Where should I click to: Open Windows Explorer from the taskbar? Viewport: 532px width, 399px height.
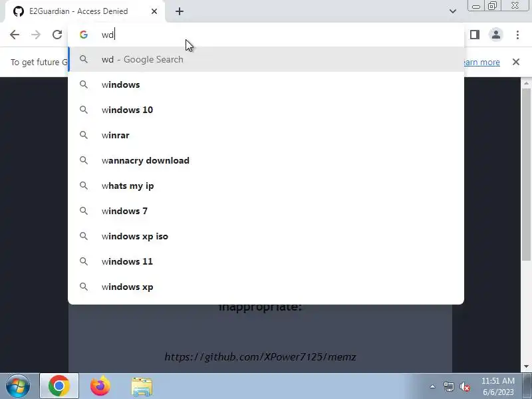coord(142,386)
